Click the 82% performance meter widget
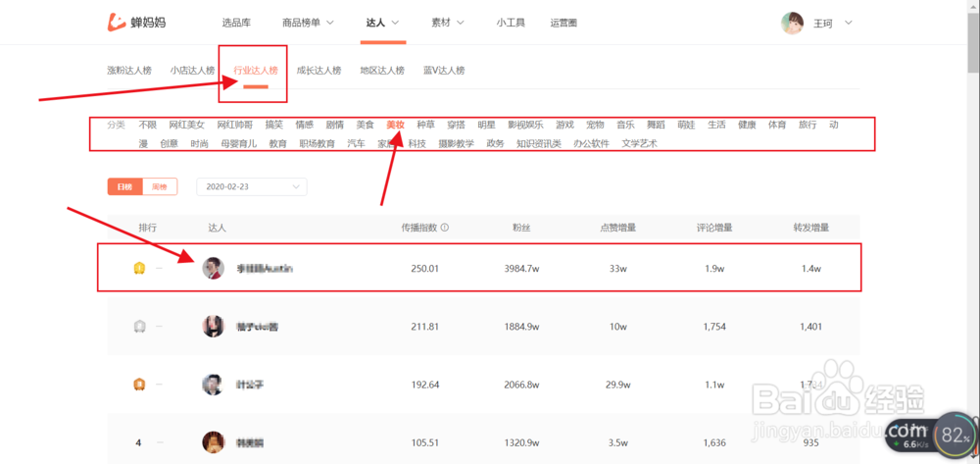Viewport: 980px width, 464px height. [955, 434]
